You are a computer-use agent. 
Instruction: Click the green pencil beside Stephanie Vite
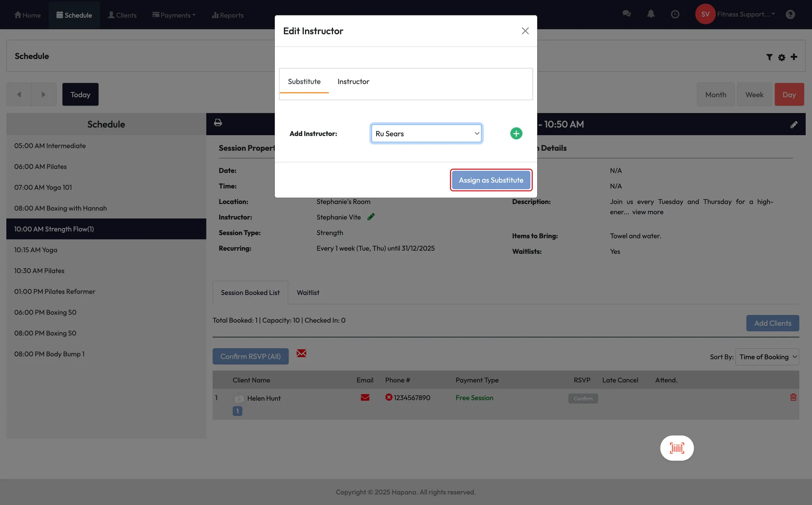(x=371, y=217)
